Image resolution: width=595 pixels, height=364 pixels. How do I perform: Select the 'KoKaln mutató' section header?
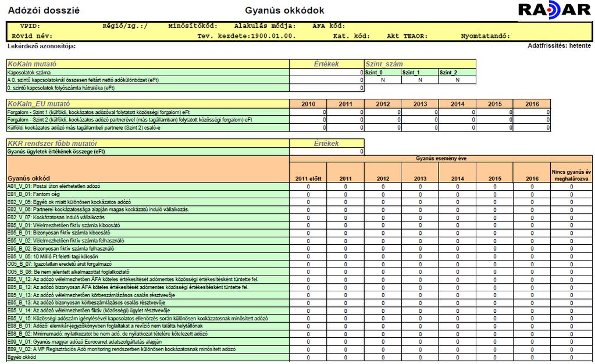point(148,64)
